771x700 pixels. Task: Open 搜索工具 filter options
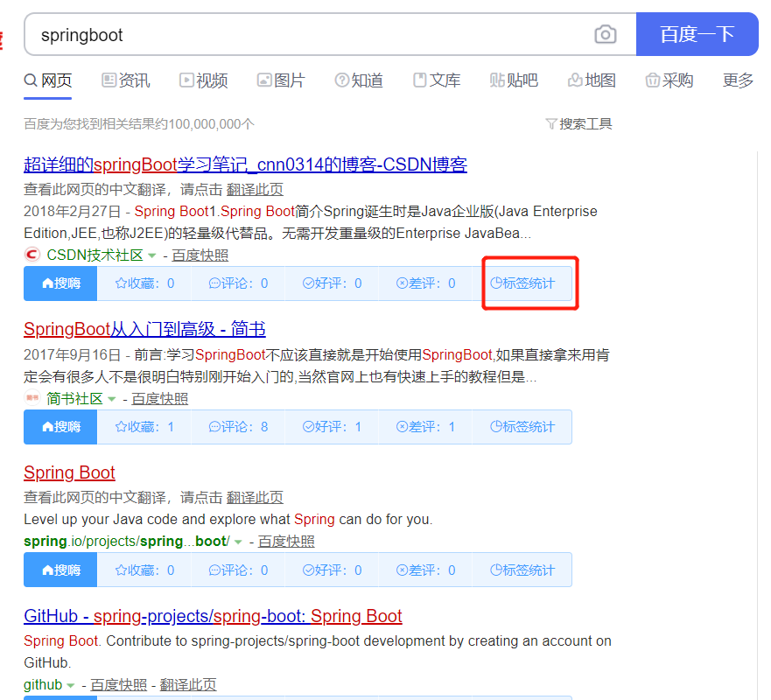click(x=578, y=124)
